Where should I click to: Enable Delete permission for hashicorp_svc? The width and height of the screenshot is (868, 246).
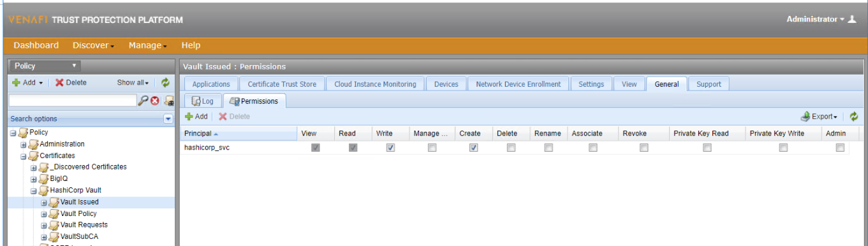(511, 148)
